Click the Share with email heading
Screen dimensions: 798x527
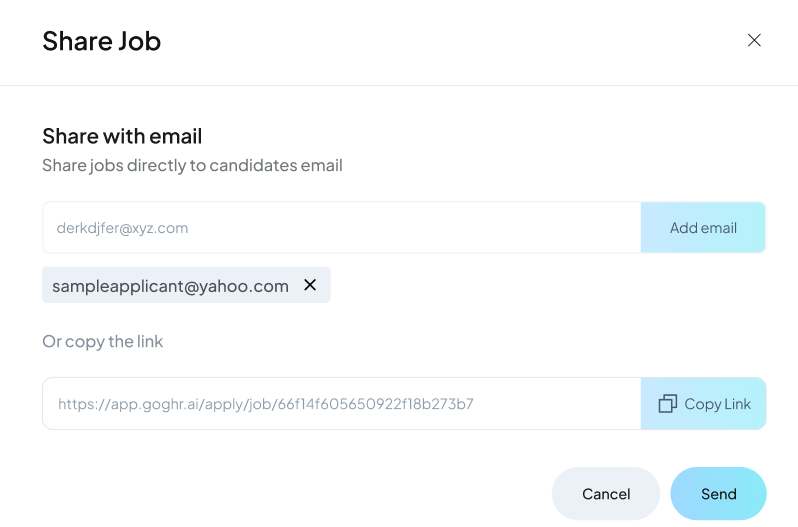click(122, 136)
